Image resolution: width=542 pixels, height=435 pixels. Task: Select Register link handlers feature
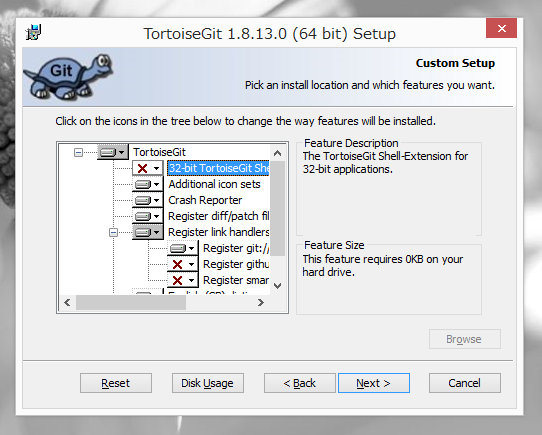(218, 232)
